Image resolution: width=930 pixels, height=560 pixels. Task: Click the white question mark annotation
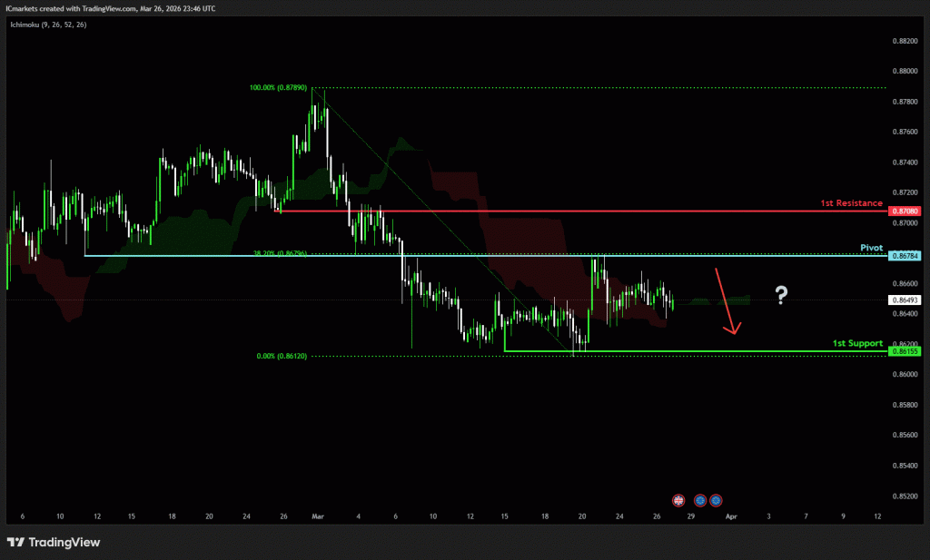click(780, 294)
